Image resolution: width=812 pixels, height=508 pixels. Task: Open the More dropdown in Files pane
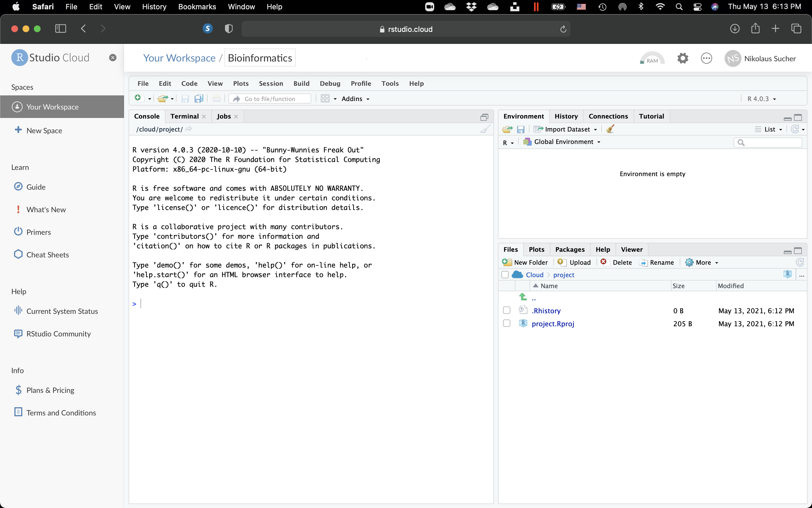click(x=702, y=262)
